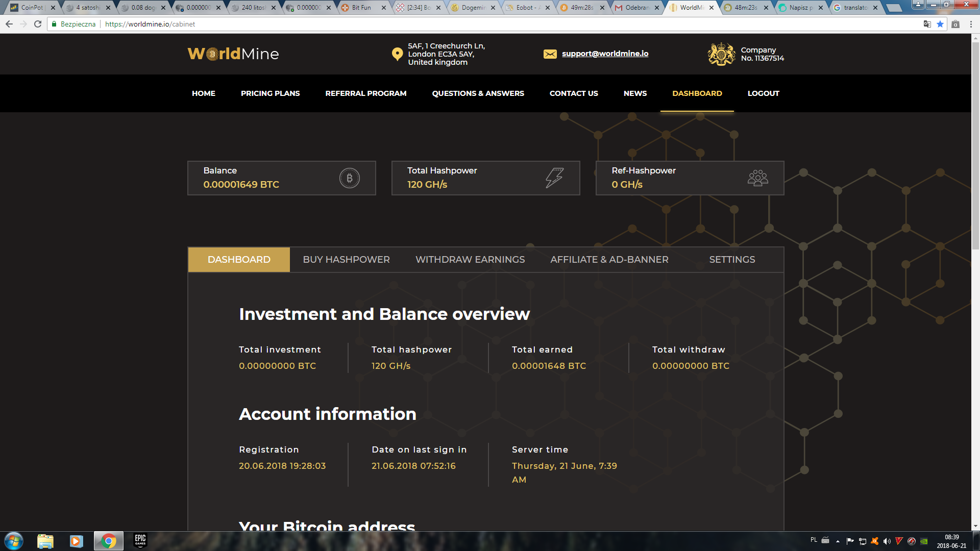Click the yellow location pin icon

(x=397, y=54)
